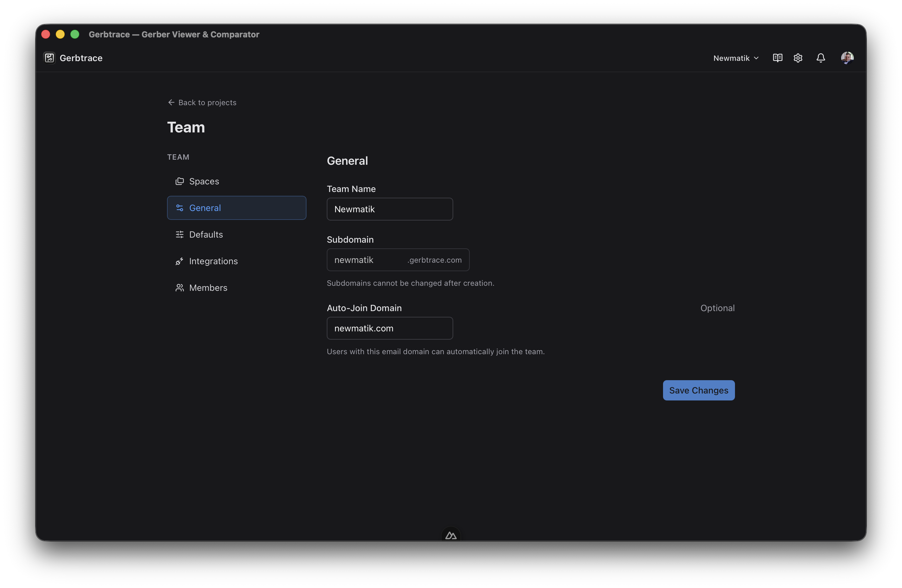
Task: Click the General sliders icon
Action: tap(180, 208)
